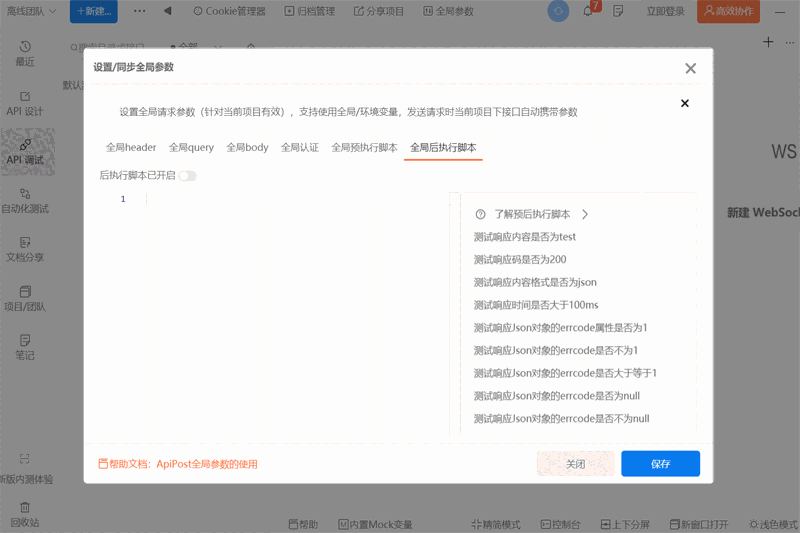Open 分享项目 in the top toolbar
The image size is (800, 533).
[379, 11]
